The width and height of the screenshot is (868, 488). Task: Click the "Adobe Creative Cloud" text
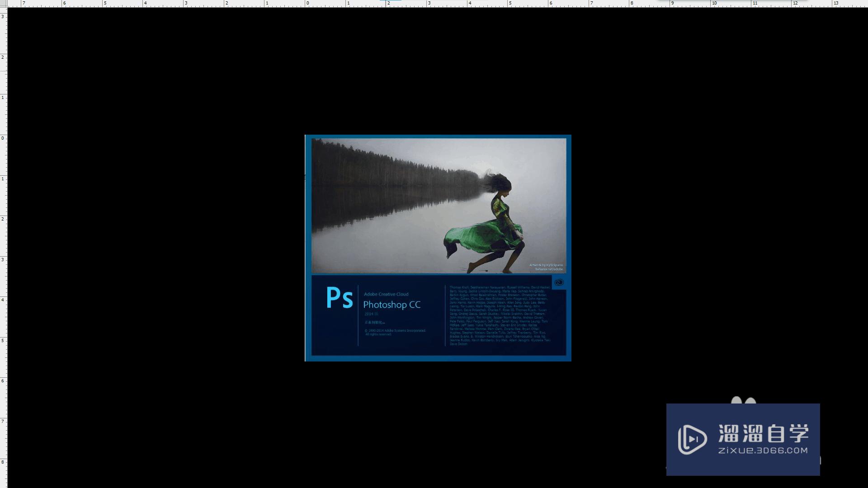pyautogui.click(x=386, y=294)
